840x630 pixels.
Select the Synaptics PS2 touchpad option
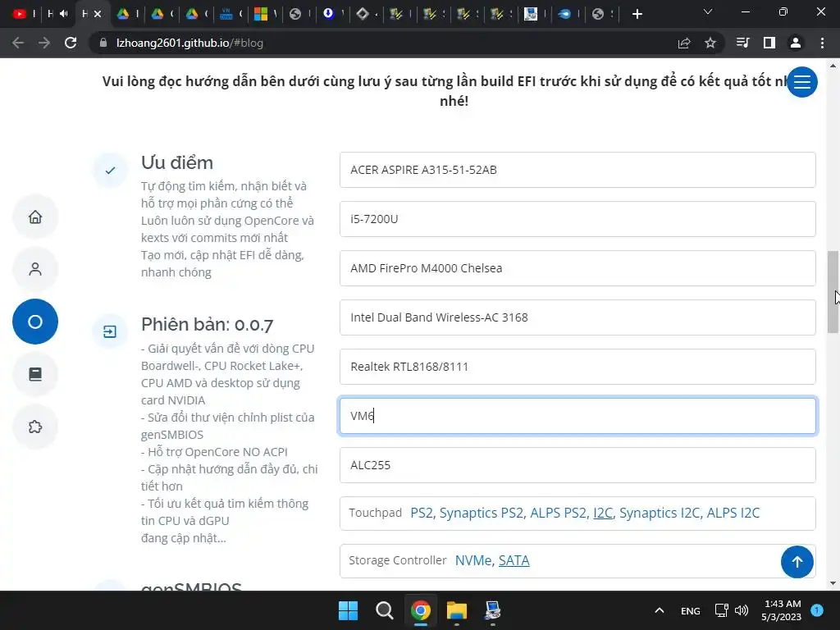(x=481, y=513)
